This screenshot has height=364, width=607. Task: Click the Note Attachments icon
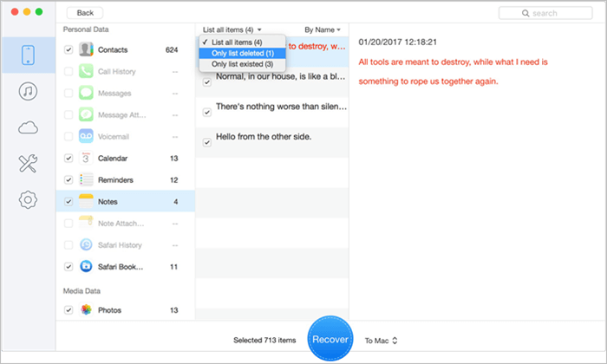(86, 223)
